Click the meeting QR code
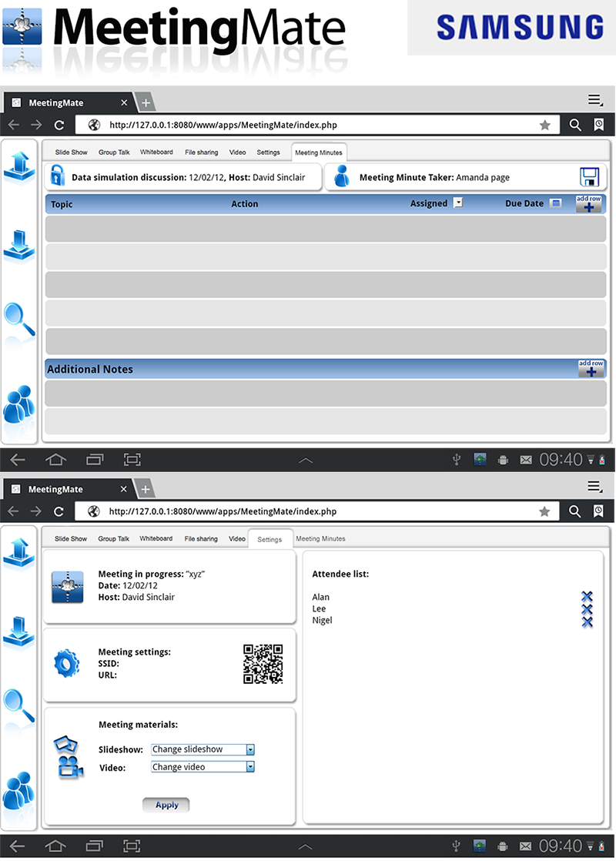Image resolution: width=616 pixels, height=861 pixels. (263, 664)
